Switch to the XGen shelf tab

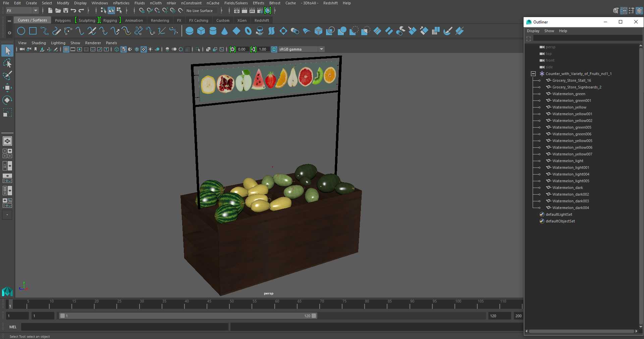pos(242,20)
